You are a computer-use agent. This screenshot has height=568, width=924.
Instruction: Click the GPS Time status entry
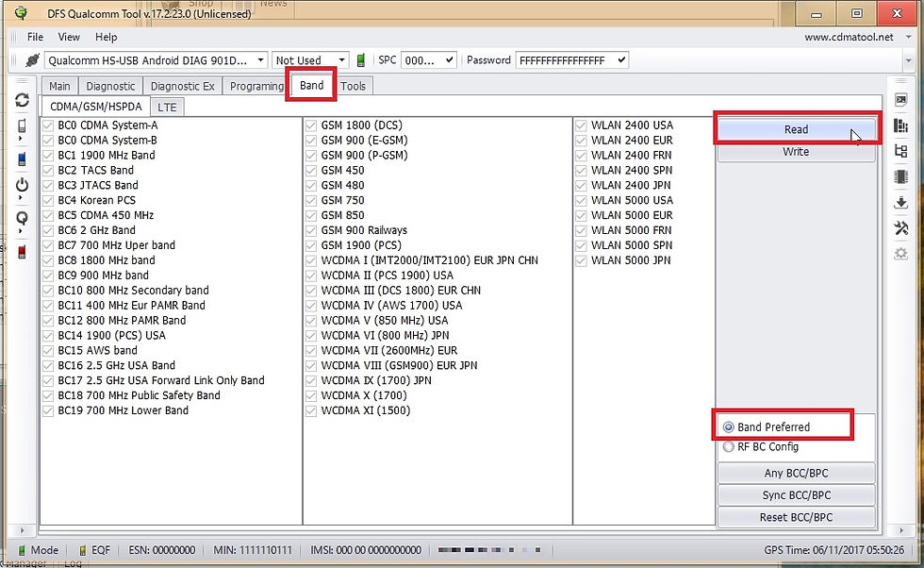833,550
